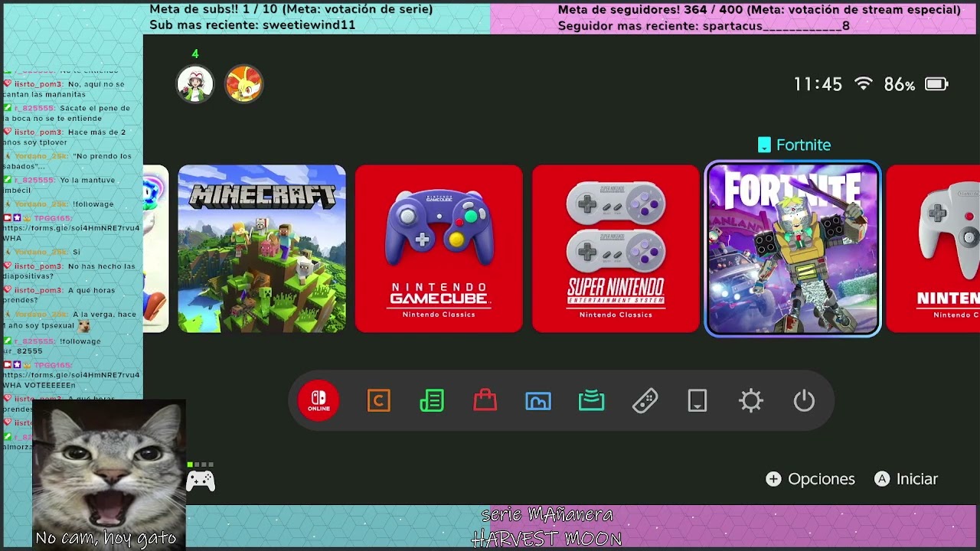
Task: Click the Wi-Fi signal icon
Action: click(864, 83)
